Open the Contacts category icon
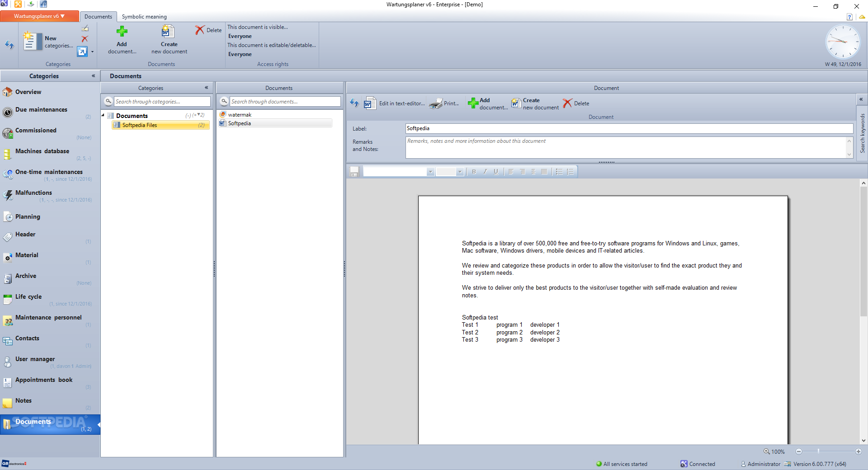This screenshot has width=868, height=470. [x=8, y=341]
